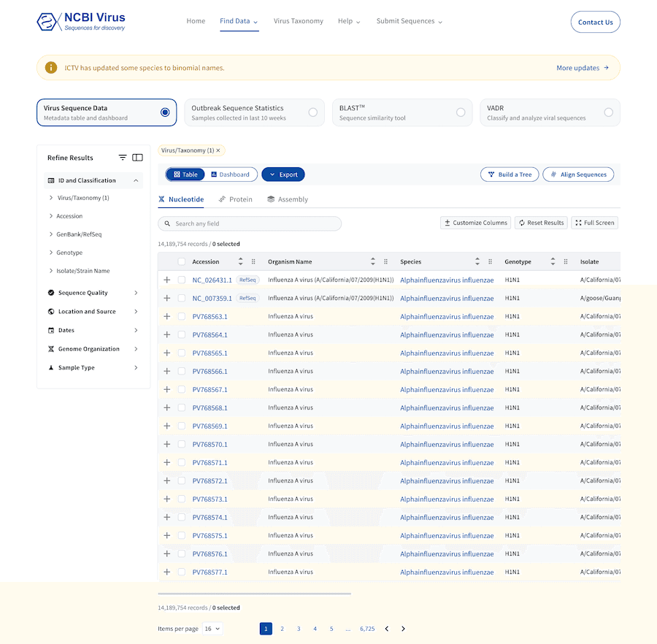Open the Help dropdown menu
This screenshot has width=657, height=644.
pos(349,21)
